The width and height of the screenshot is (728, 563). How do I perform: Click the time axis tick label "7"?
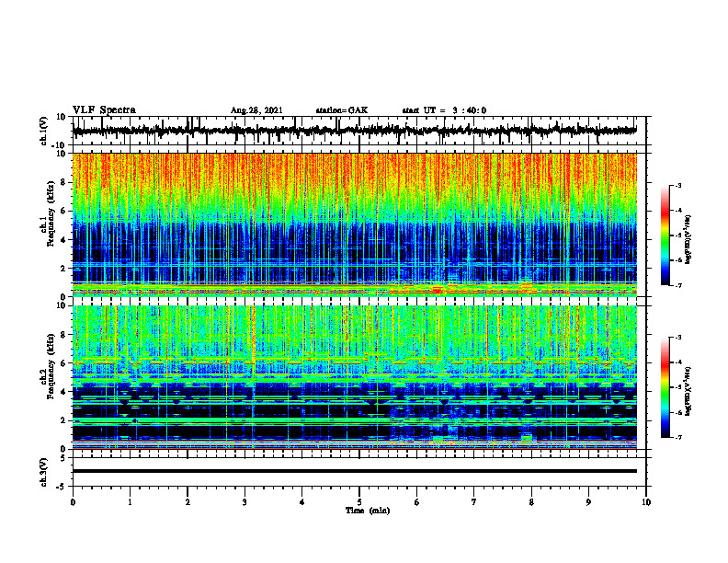click(474, 502)
